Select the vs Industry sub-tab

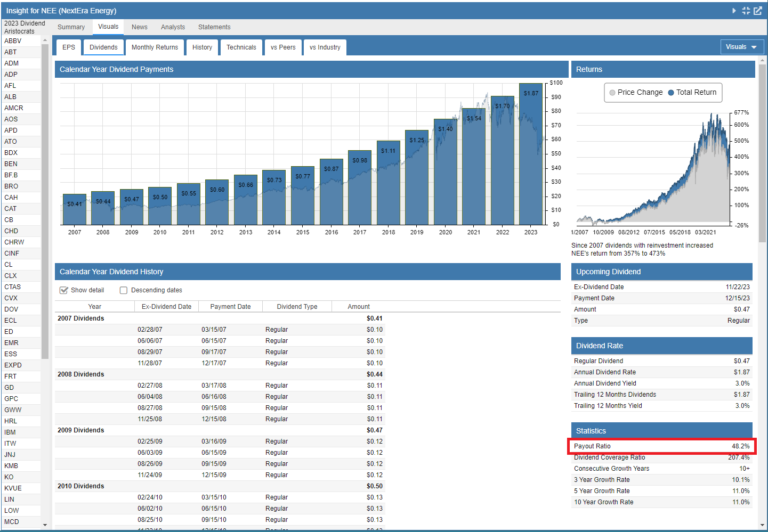pos(325,47)
